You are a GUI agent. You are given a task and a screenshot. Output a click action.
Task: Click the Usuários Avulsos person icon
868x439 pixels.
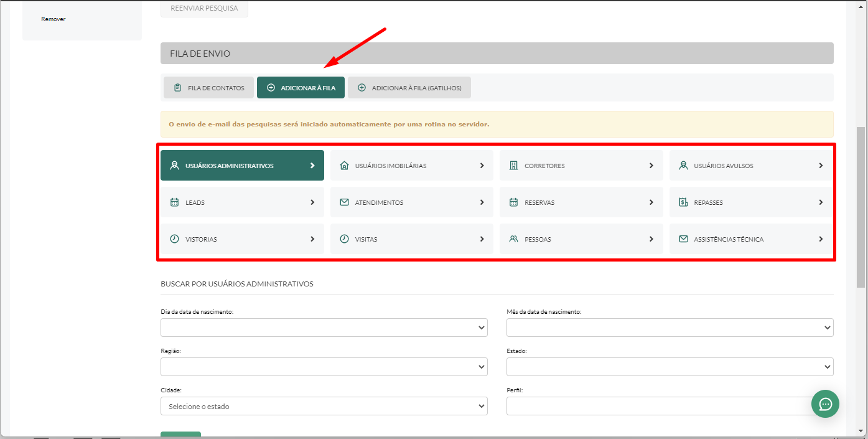683,166
